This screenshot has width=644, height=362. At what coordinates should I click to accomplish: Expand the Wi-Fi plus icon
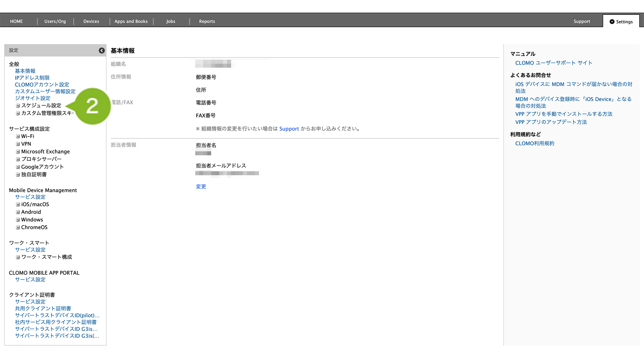[18, 136]
